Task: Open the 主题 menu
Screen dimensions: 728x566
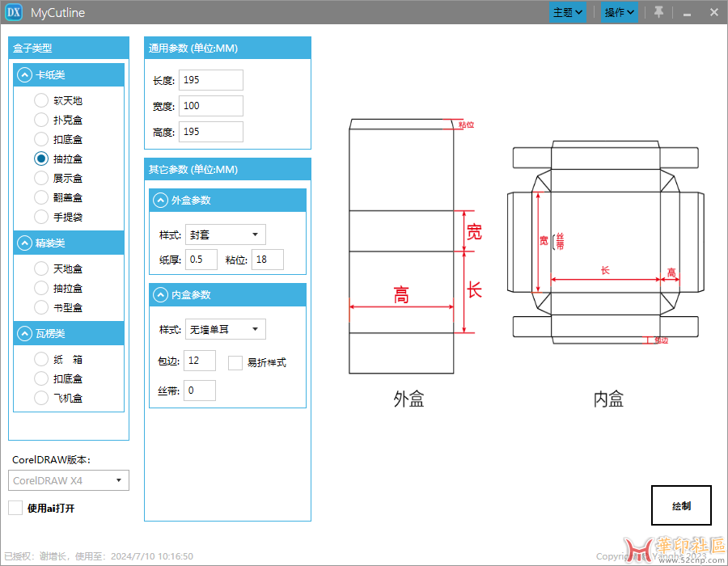Action: pos(568,12)
